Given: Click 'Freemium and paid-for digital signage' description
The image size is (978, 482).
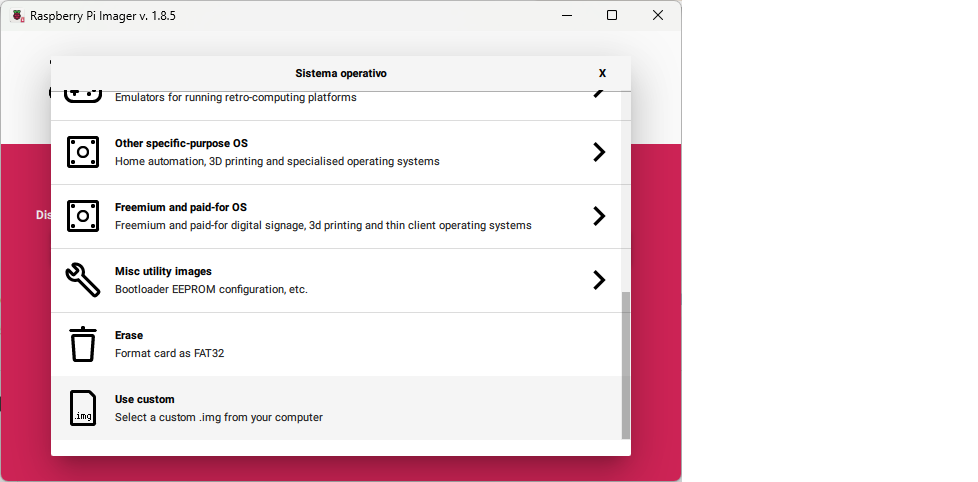Looking at the screenshot, I should coord(323,226).
